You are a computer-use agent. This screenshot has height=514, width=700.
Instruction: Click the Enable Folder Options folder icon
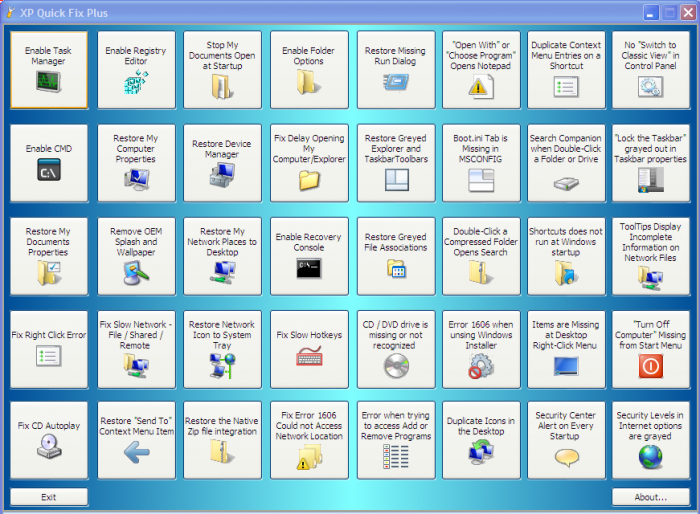[x=308, y=82]
